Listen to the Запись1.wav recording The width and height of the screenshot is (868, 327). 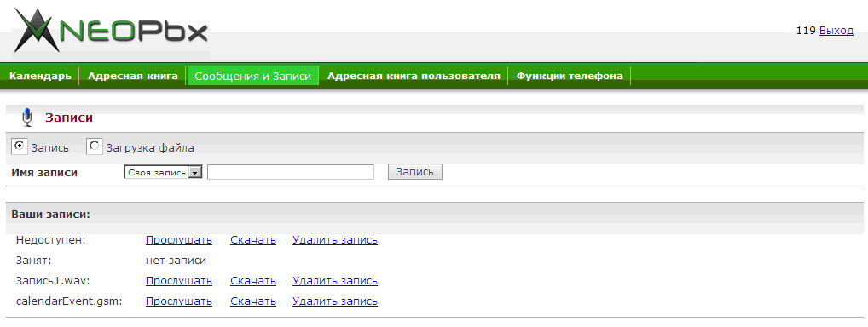pos(179,281)
